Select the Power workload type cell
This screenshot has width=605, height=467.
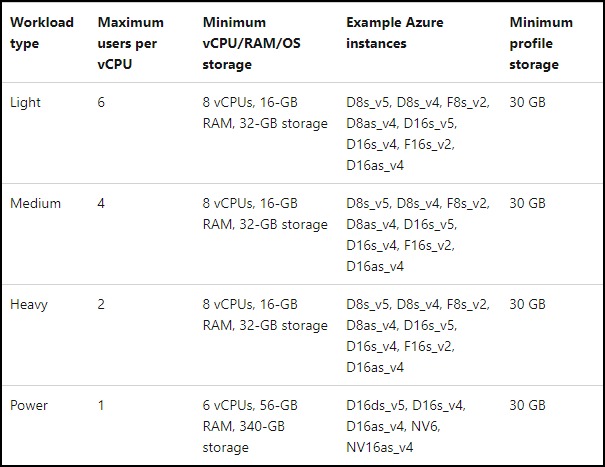[x=30, y=405]
